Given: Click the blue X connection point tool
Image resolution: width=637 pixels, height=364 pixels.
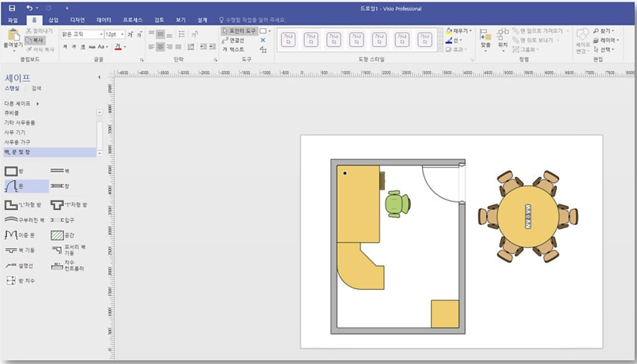Looking at the screenshot, I should coord(263,40).
